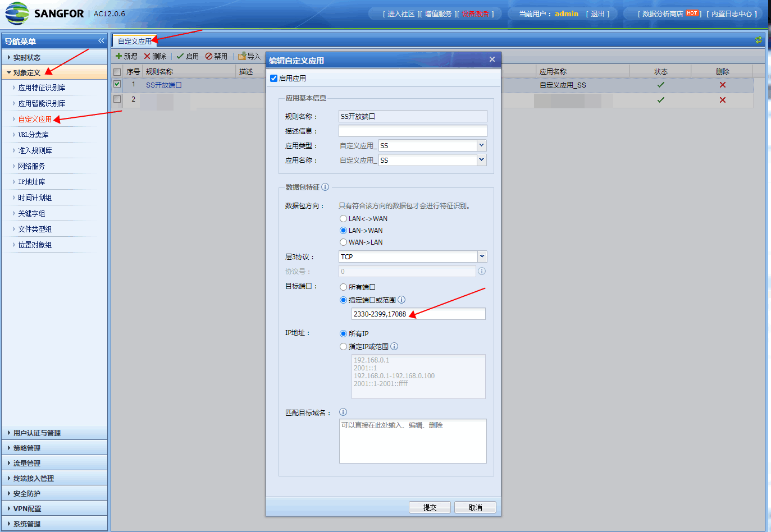Toggle the select-all checkbox in table header
This screenshot has width=771, height=532.
pos(117,72)
